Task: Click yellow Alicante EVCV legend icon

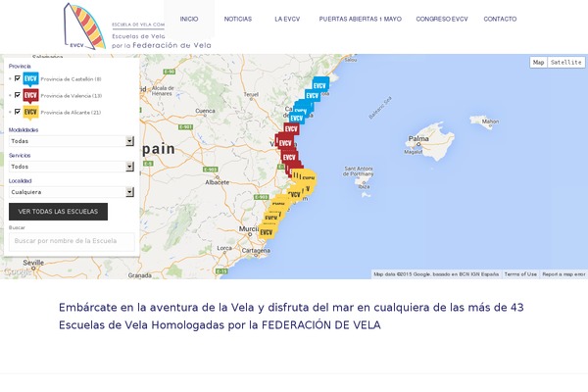Action: click(x=30, y=113)
